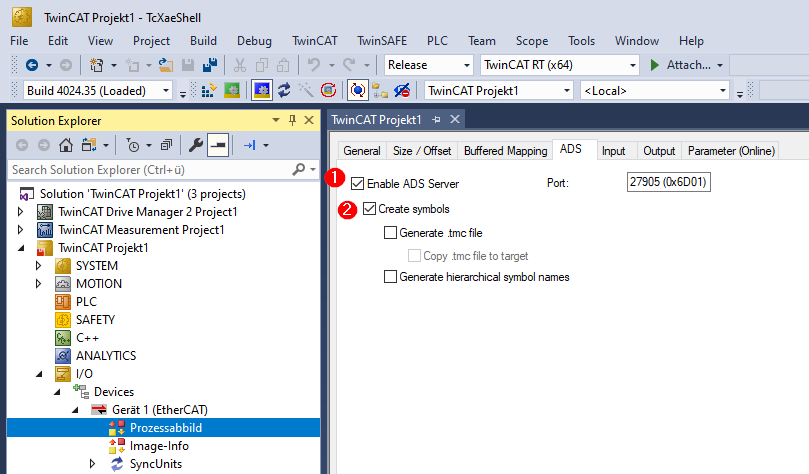Toggle the Create symbols checkbox
This screenshot has width=809, height=474.
coord(370,209)
